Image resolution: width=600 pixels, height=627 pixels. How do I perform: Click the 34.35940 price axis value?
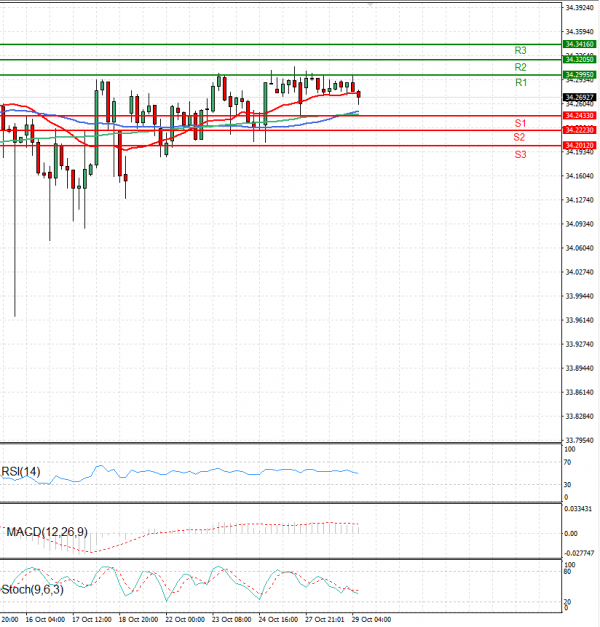580,32
